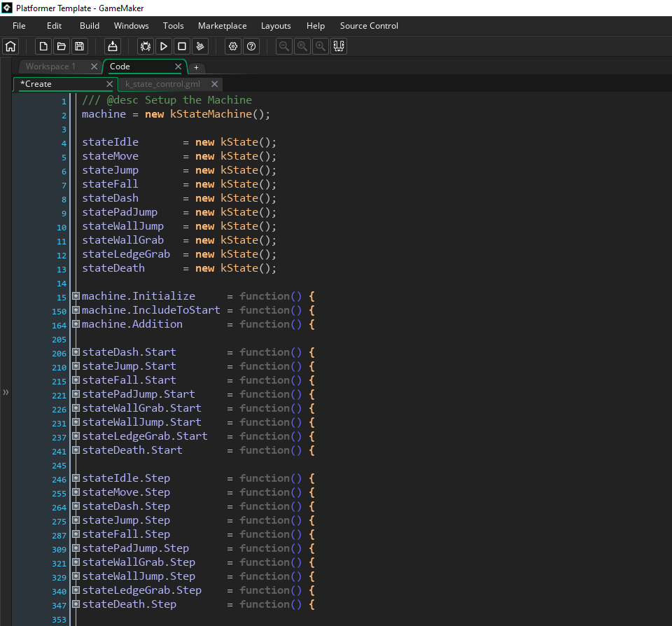Run the game with play icon
The image size is (672, 626).
tap(164, 47)
